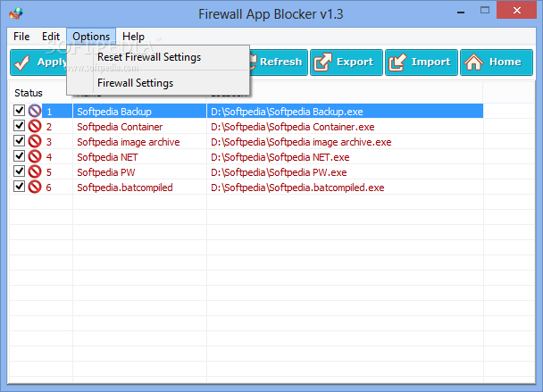Close the Firewall App Blocker window
Image resolution: width=543 pixels, height=392 pixels.
(517, 10)
